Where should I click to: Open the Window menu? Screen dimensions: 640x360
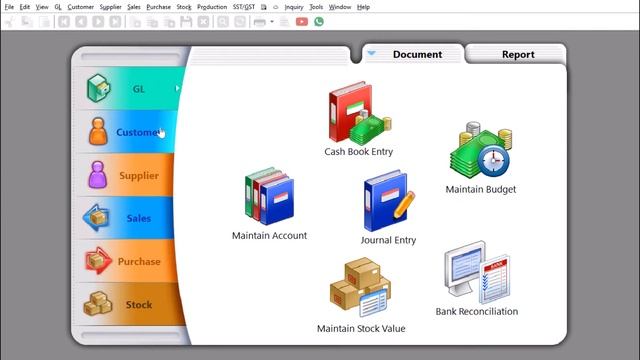click(x=340, y=7)
